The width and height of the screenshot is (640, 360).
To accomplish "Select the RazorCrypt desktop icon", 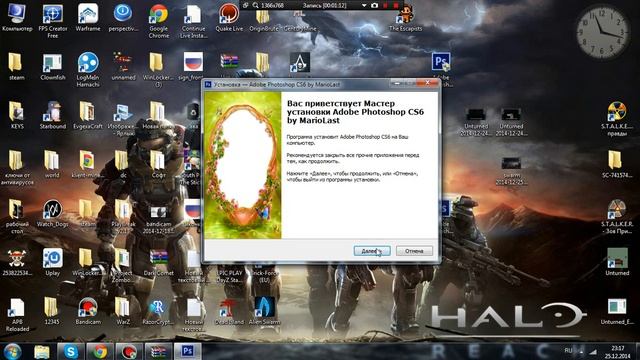I will point(158,311).
